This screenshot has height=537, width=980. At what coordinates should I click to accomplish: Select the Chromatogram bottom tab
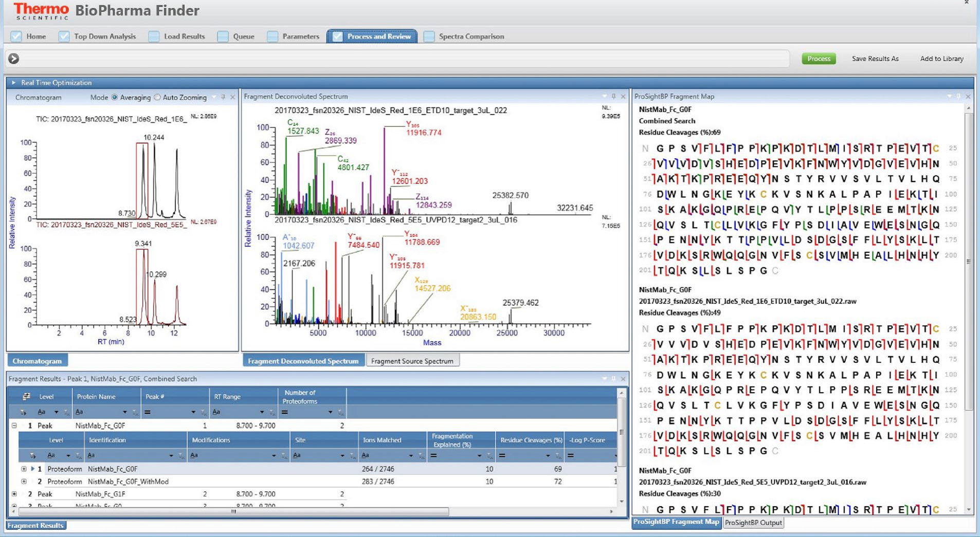tap(37, 361)
